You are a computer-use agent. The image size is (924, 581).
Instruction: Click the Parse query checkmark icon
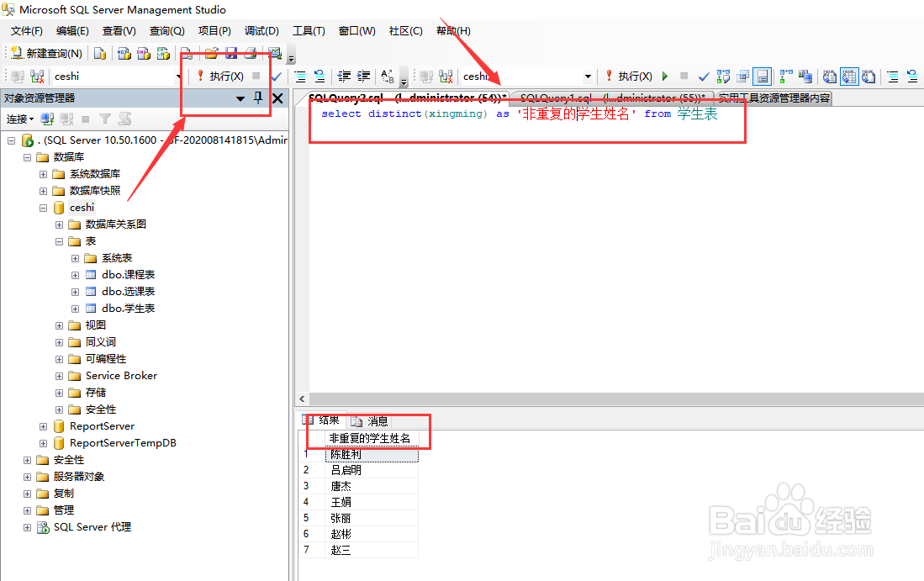[703, 77]
